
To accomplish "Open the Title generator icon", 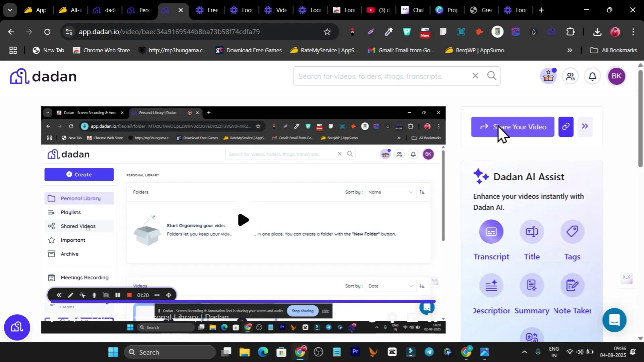I will tap(532, 232).
